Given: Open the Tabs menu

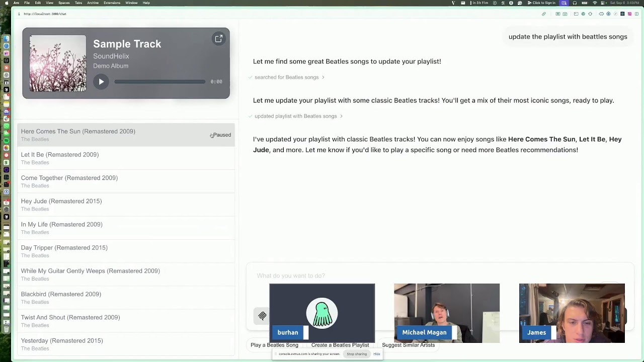Looking at the screenshot, I should [x=78, y=3].
